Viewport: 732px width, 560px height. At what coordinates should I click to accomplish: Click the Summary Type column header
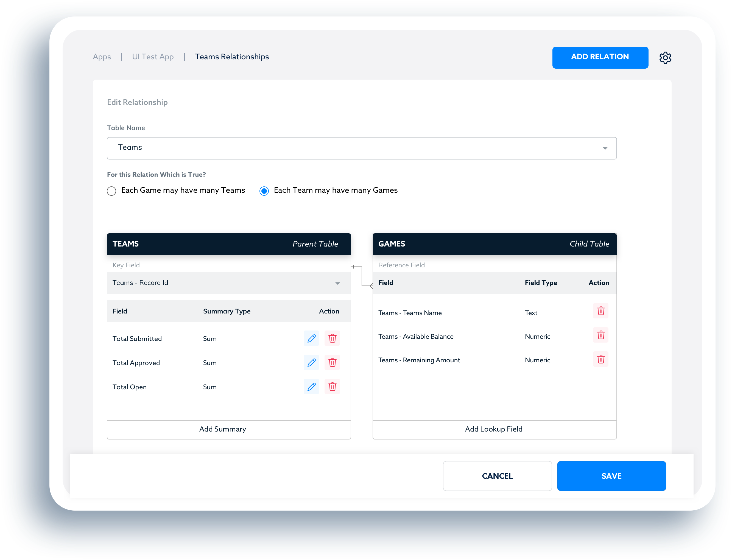[227, 311]
